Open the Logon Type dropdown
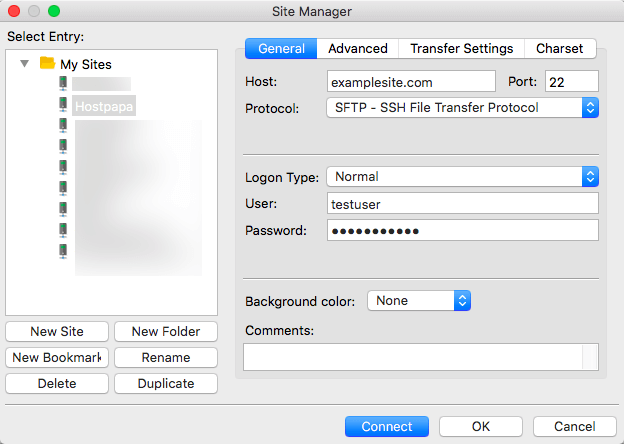Viewport: 624px width, 444px height. [462, 177]
